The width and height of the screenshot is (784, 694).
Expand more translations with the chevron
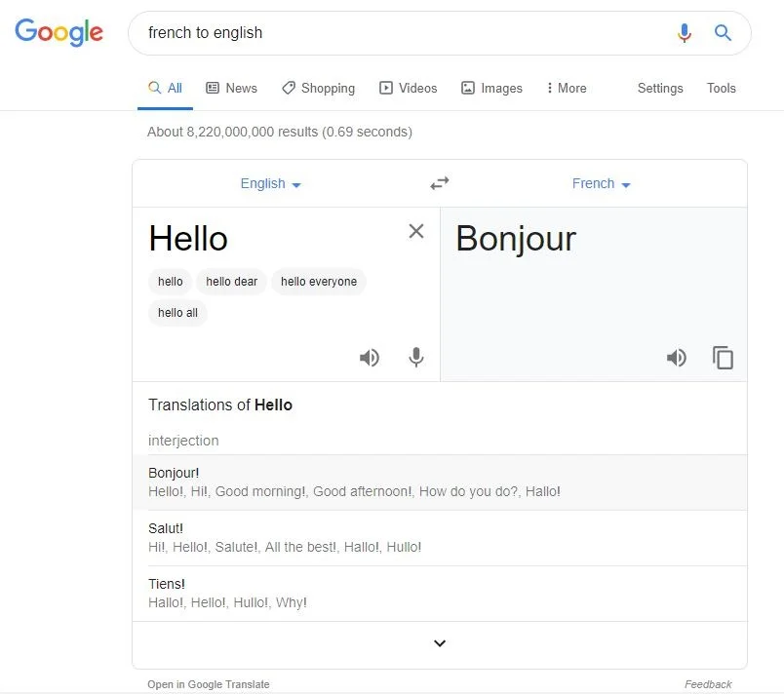point(439,643)
